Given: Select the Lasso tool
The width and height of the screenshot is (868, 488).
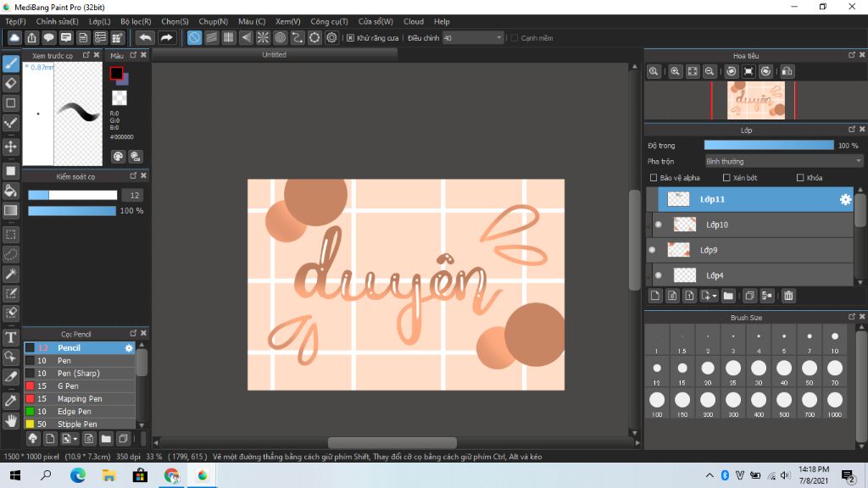Looking at the screenshot, I should pos(10,254).
